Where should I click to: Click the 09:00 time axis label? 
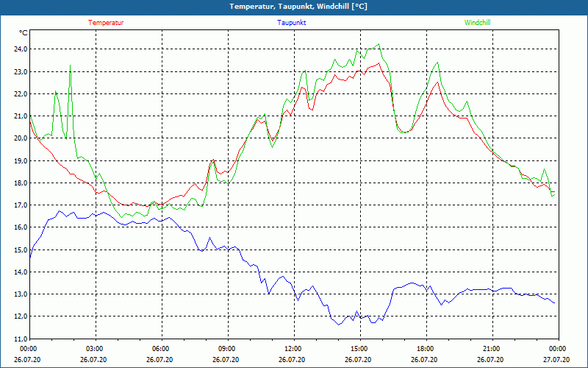(228, 349)
